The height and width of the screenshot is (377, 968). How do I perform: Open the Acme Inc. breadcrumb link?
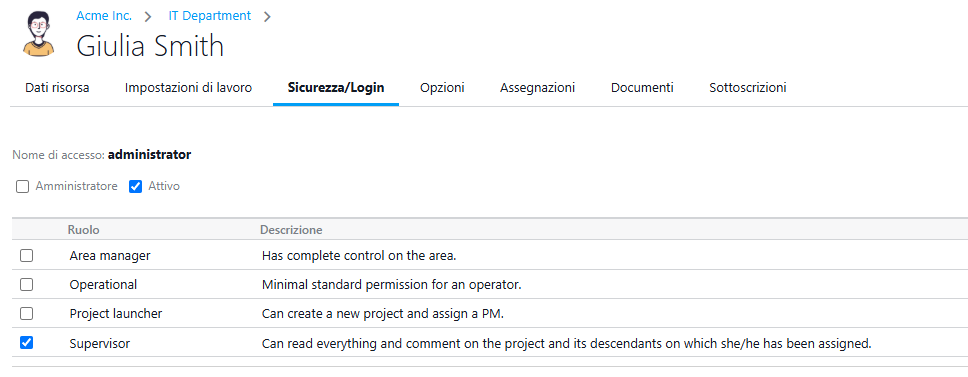(104, 16)
